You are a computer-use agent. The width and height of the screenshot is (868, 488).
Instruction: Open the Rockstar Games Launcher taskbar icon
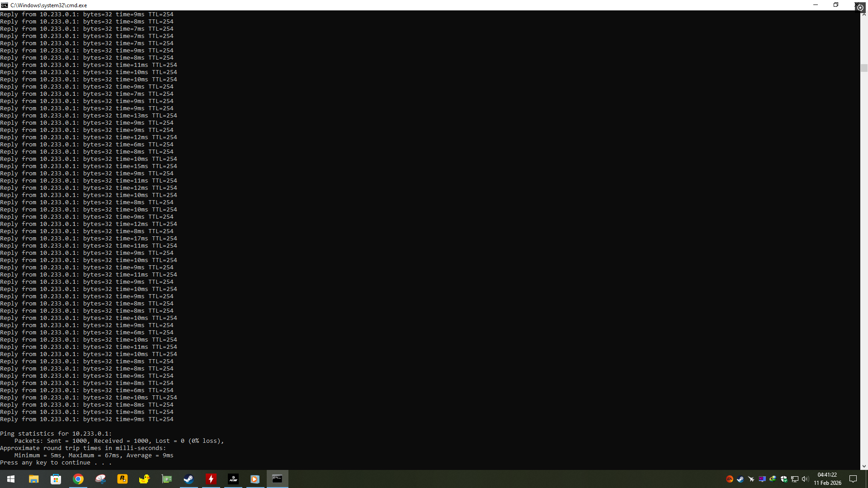122,479
